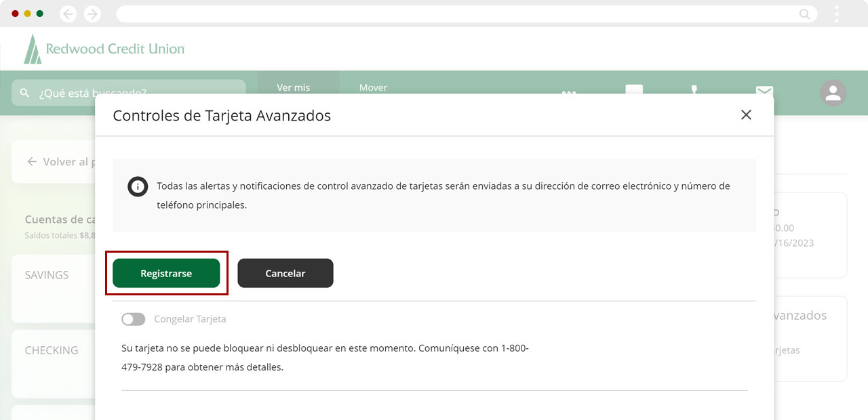Image resolution: width=868 pixels, height=420 pixels.
Task: Click the Redwood Credit Union logo
Action: click(x=104, y=49)
